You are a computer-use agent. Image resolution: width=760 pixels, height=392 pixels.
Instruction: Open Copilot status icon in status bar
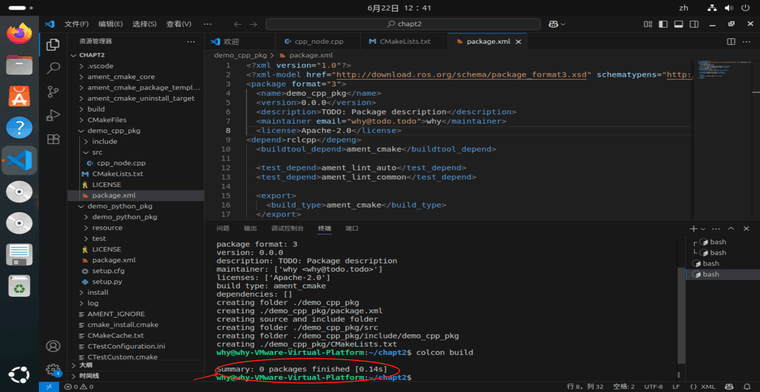pos(728,387)
